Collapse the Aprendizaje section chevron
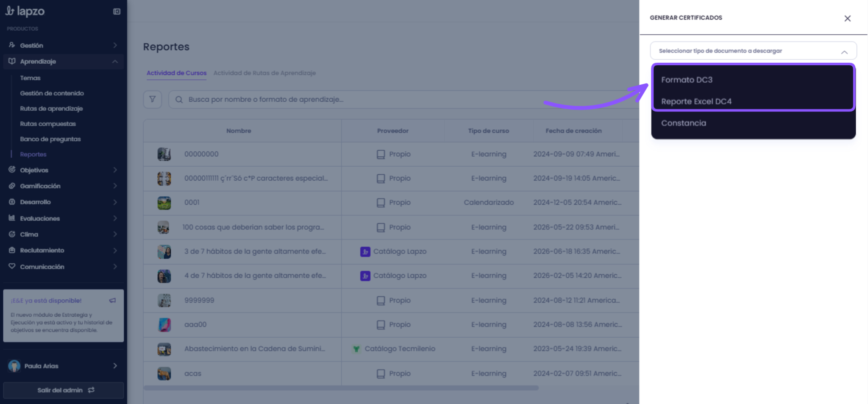868x404 pixels. pos(115,61)
